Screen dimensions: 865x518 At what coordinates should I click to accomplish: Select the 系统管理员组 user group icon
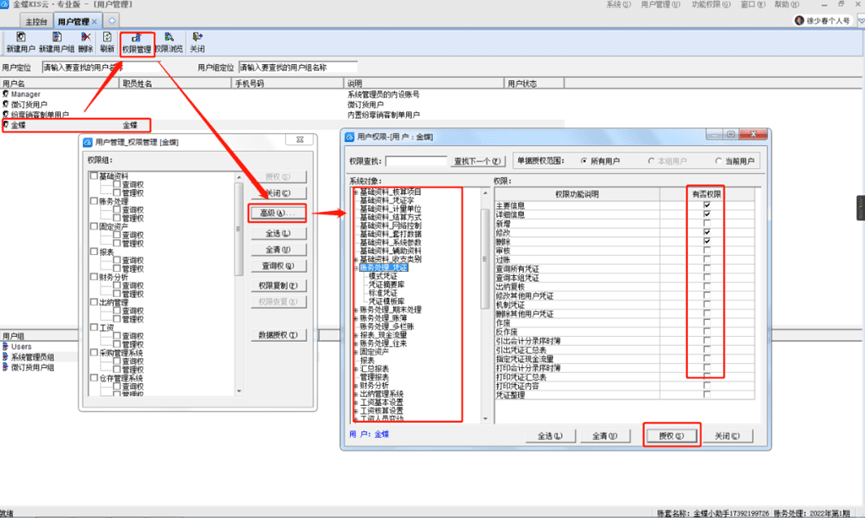(5, 357)
